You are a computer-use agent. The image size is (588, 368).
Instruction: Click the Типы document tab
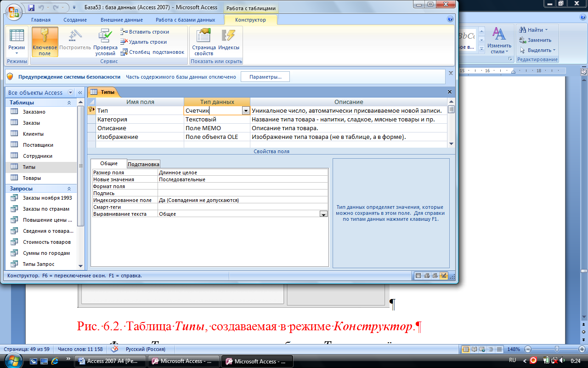tap(103, 92)
